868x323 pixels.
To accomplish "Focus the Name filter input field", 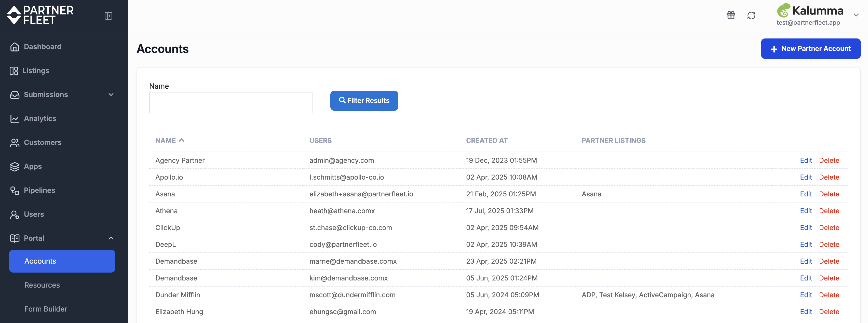I will point(230,102).
